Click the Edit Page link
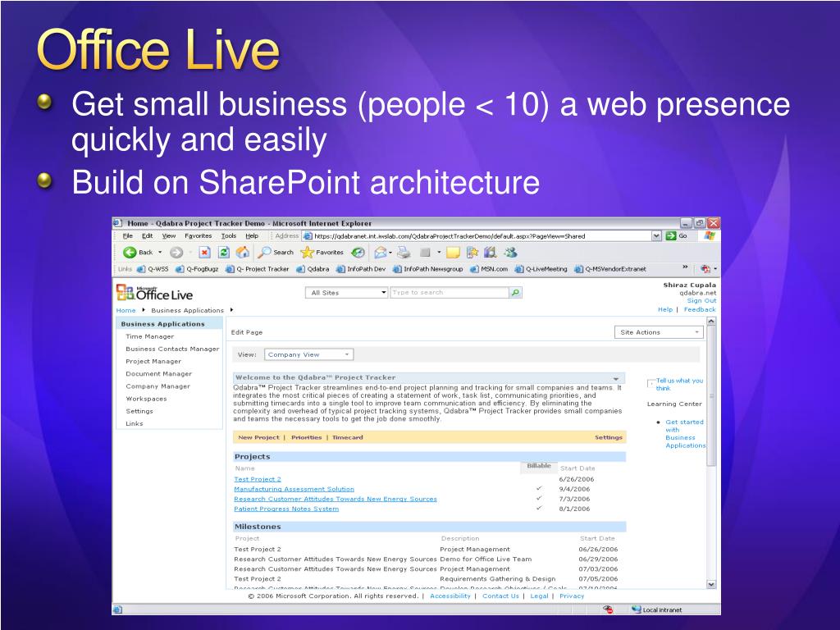The image size is (840, 630). click(246, 332)
